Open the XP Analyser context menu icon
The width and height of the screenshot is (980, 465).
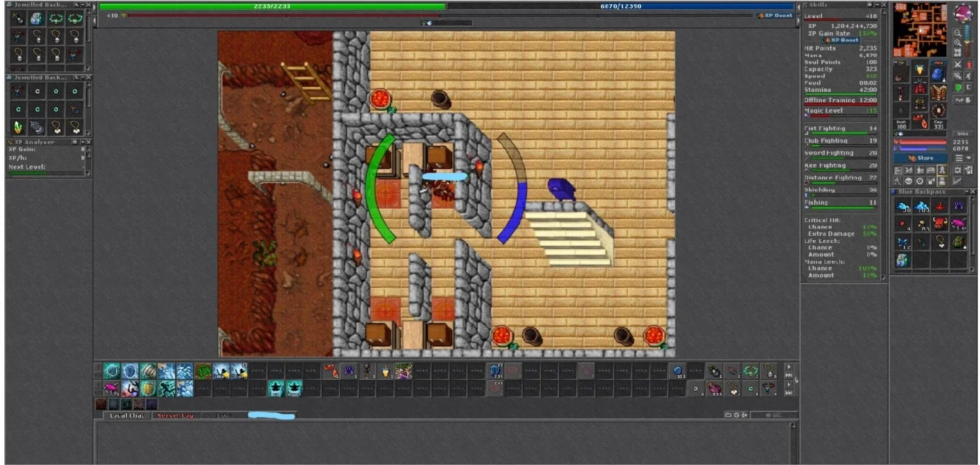pos(74,141)
